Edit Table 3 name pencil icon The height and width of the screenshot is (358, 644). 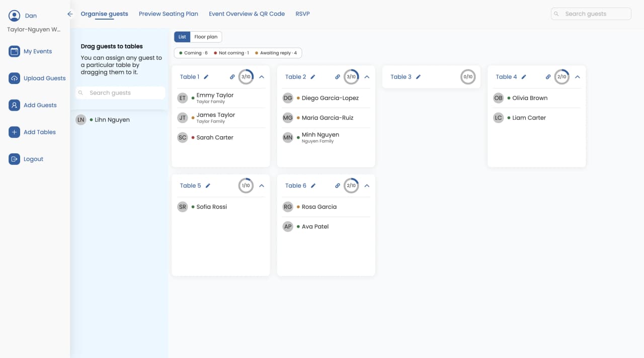pyautogui.click(x=419, y=77)
